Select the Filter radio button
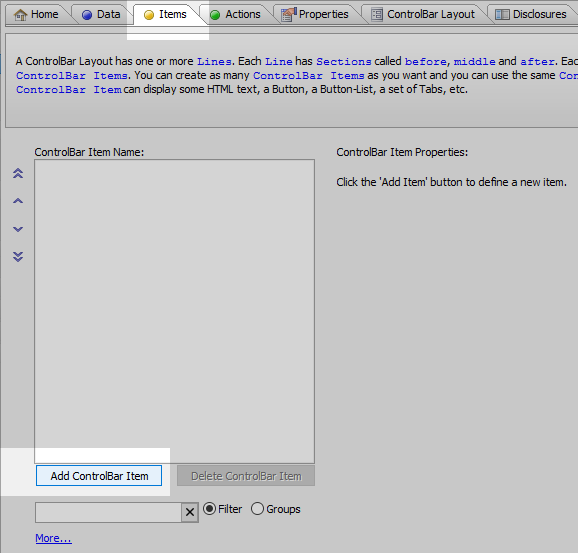 pyautogui.click(x=209, y=509)
